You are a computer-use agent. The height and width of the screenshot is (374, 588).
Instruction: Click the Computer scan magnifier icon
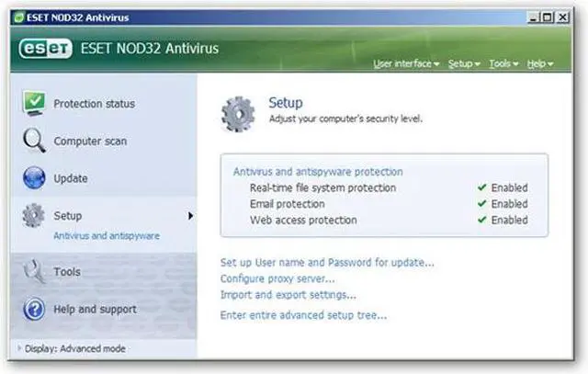click(34, 141)
